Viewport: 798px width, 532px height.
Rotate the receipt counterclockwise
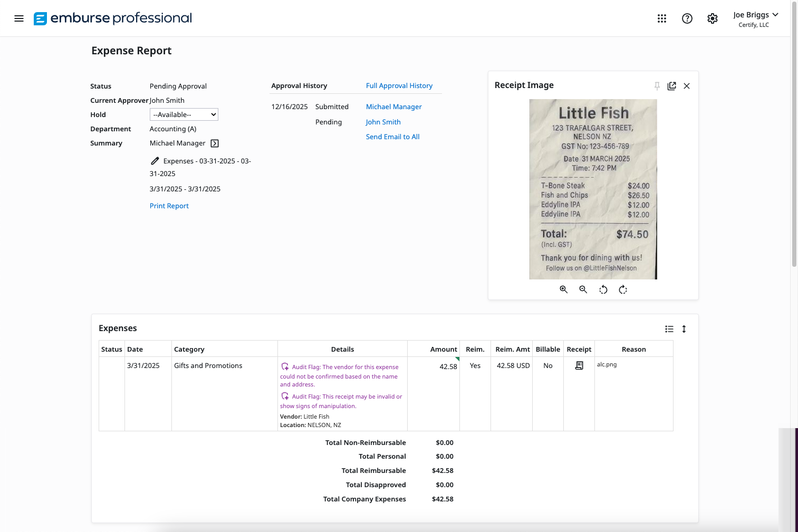pos(603,289)
